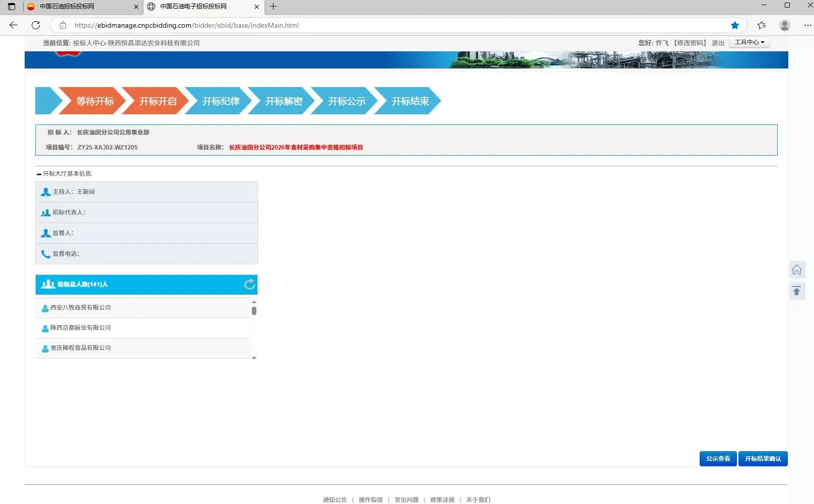Switch to the 中国石油招标投标网 tab
This screenshot has height=504, width=814.
[x=83, y=7]
